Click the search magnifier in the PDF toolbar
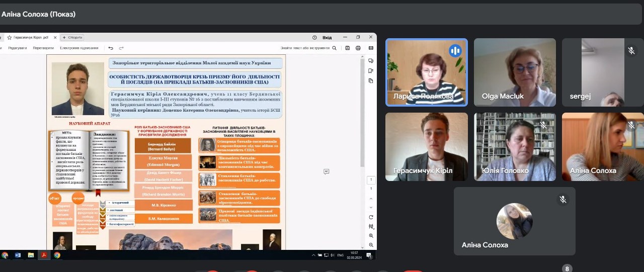 pyautogui.click(x=335, y=48)
